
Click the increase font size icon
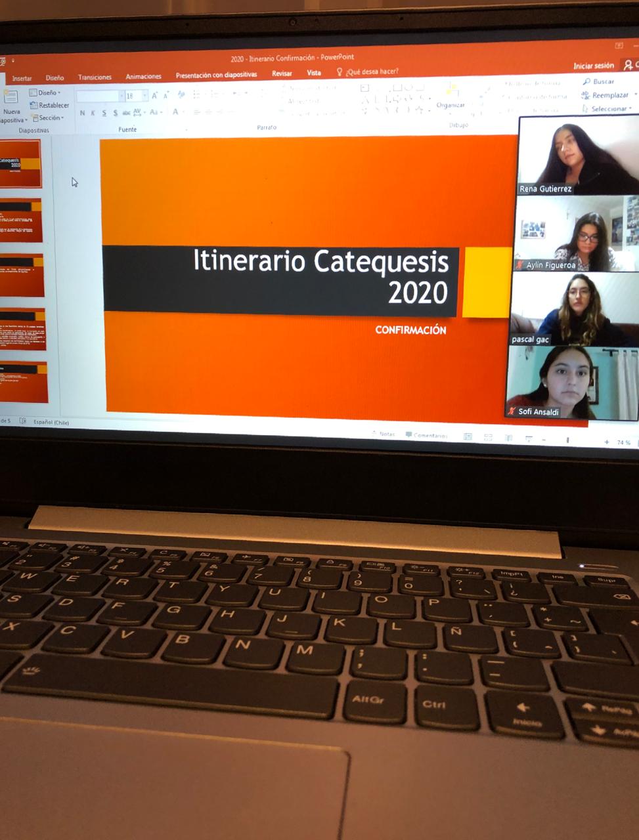tap(155, 96)
